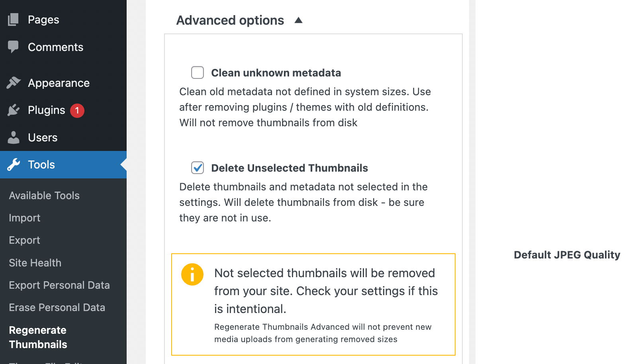Open the Export tools page

pos(25,240)
